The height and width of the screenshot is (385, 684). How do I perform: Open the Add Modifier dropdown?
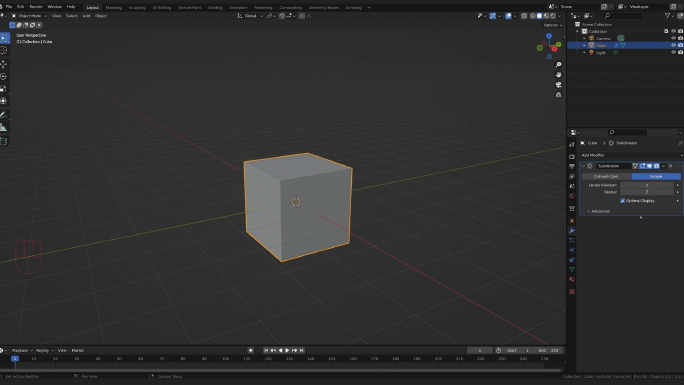point(631,155)
